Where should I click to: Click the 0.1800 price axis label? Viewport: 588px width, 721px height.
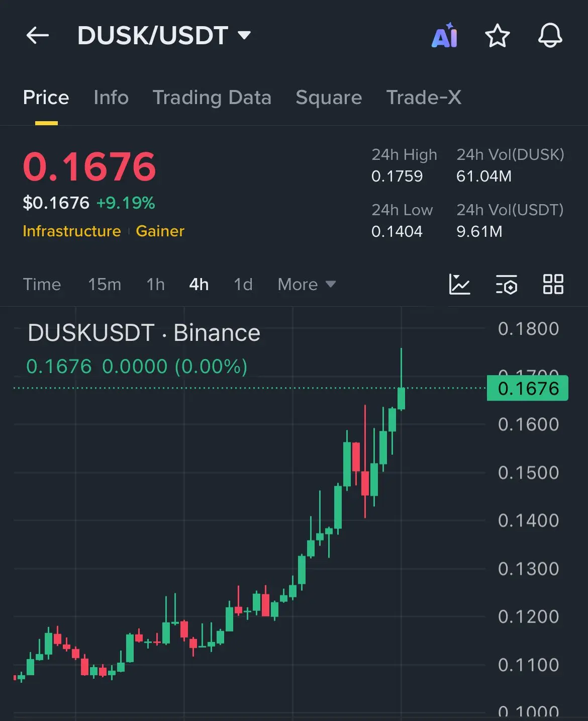[528, 329]
